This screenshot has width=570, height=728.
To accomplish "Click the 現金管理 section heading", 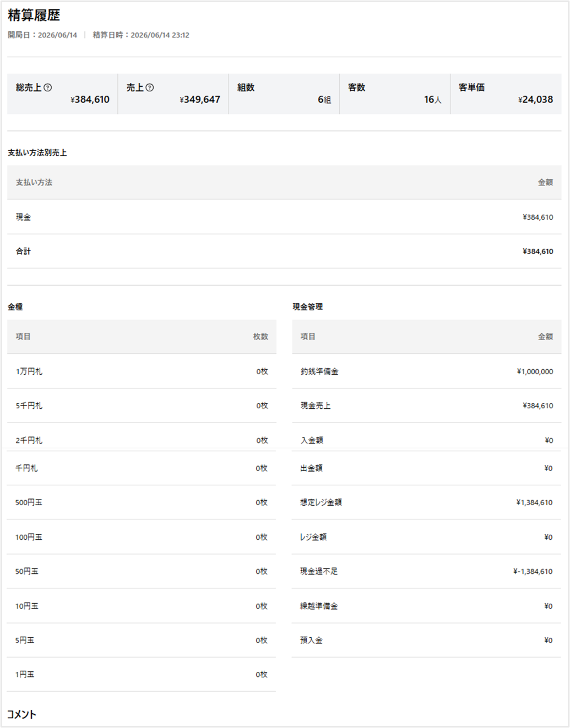I will click(308, 307).
